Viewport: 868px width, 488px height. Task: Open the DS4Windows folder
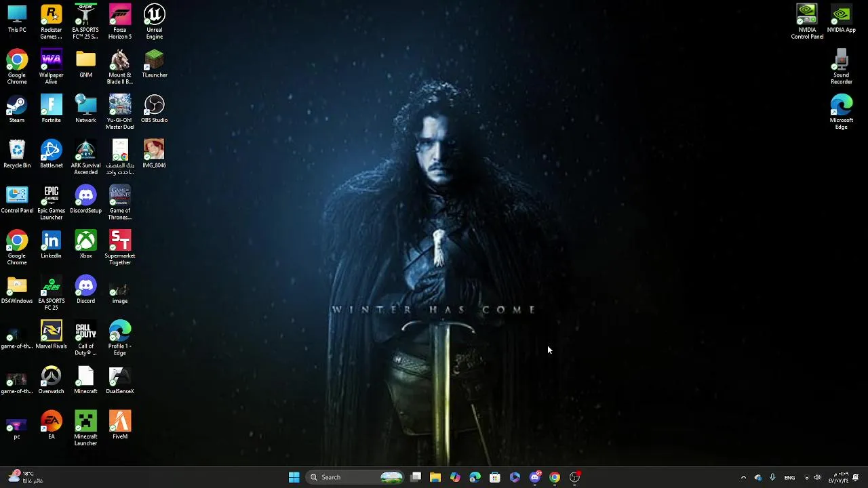tap(17, 290)
